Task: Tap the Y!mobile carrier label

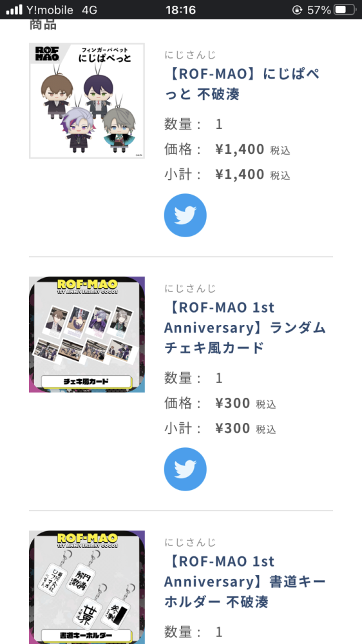Action: pos(50,10)
